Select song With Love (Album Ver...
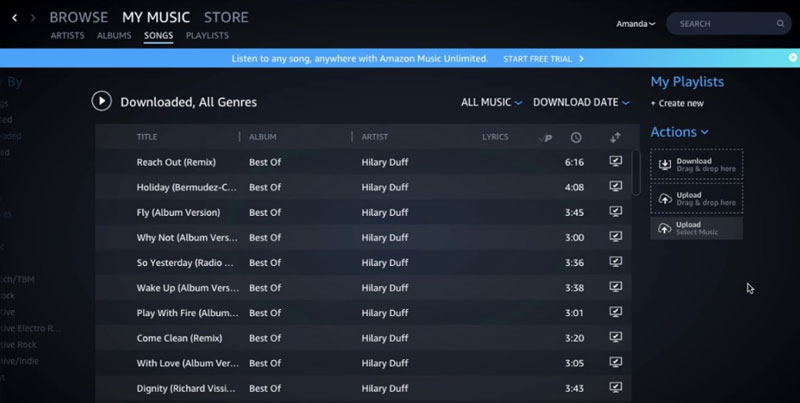 pos(187,363)
